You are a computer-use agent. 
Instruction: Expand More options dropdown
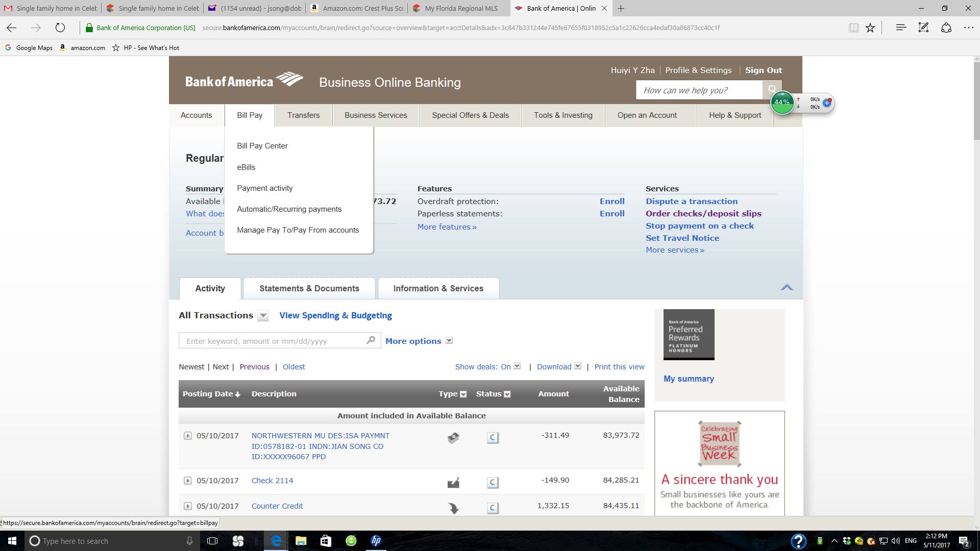click(449, 341)
